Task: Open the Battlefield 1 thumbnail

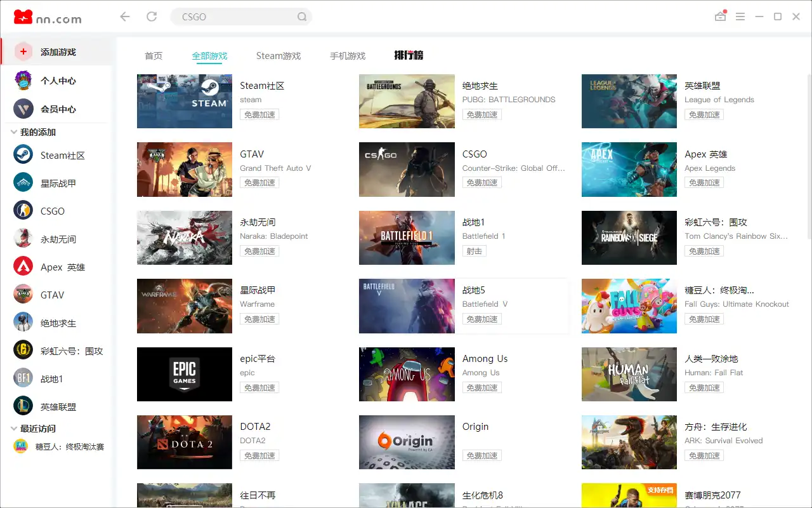Action: point(407,237)
